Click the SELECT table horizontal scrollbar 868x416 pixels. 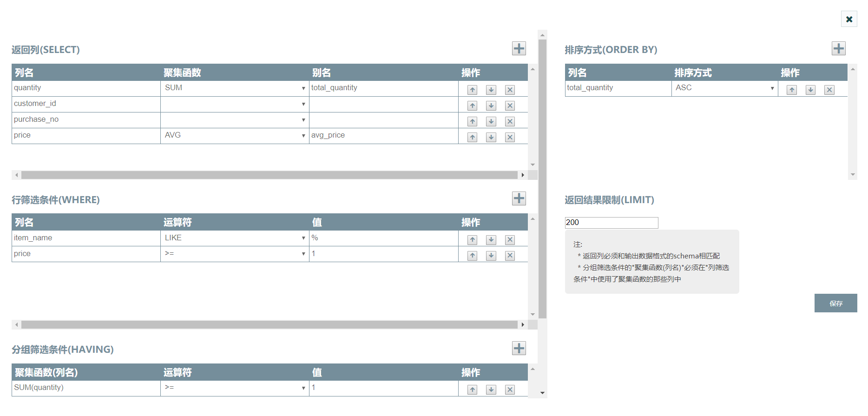pos(269,175)
